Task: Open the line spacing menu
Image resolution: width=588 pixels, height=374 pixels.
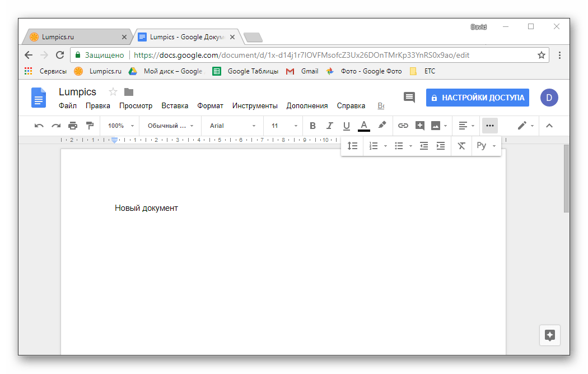Action: 352,146
